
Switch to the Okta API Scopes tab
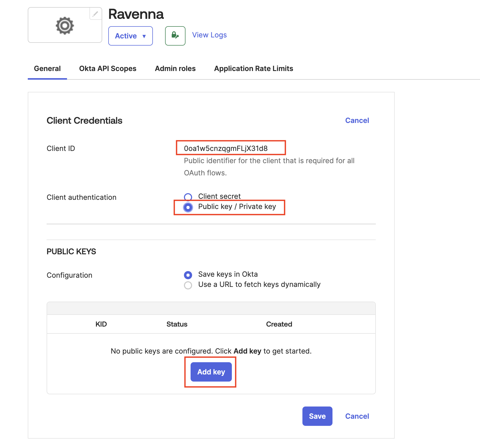point(108,68)
